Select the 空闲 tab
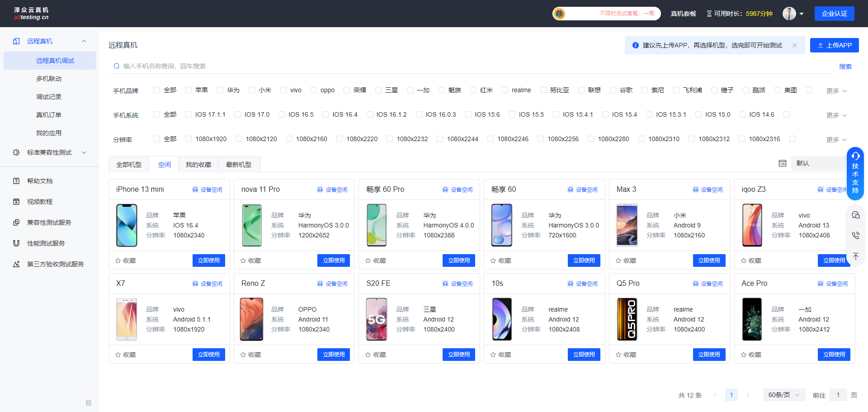The image size is (868, 412). [x=165, y=165]
